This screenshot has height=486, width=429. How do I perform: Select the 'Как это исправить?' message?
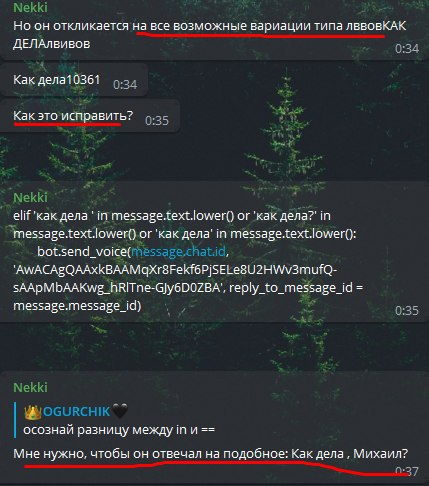pyautogui.click(x=73, y=116)
